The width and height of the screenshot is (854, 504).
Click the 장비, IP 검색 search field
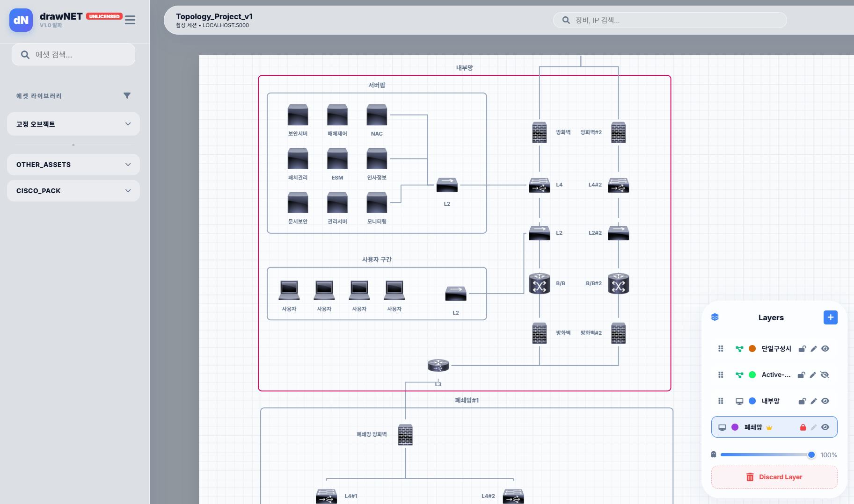pos(670,20)
